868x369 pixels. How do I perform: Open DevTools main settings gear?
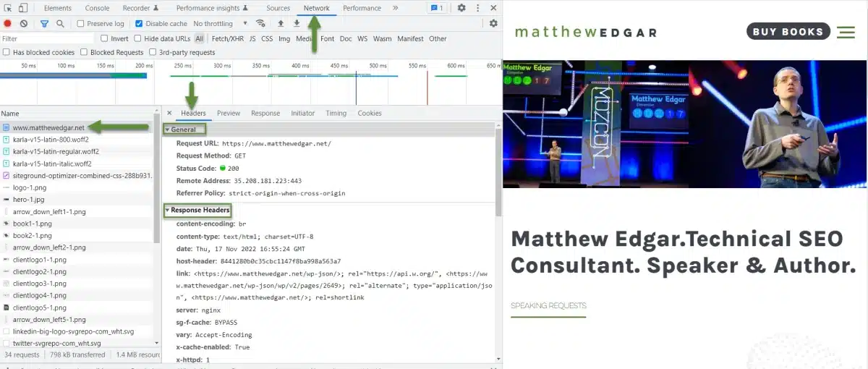pos(461,8)
